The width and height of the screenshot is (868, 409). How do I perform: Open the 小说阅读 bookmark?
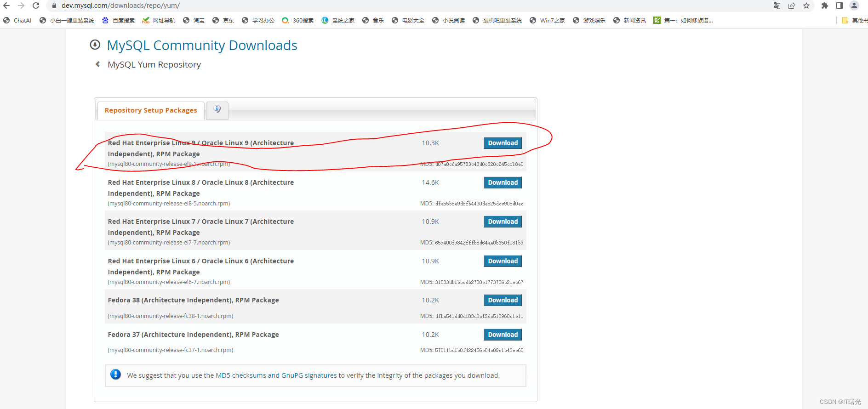pyautogui.click(x=449, y=20)
